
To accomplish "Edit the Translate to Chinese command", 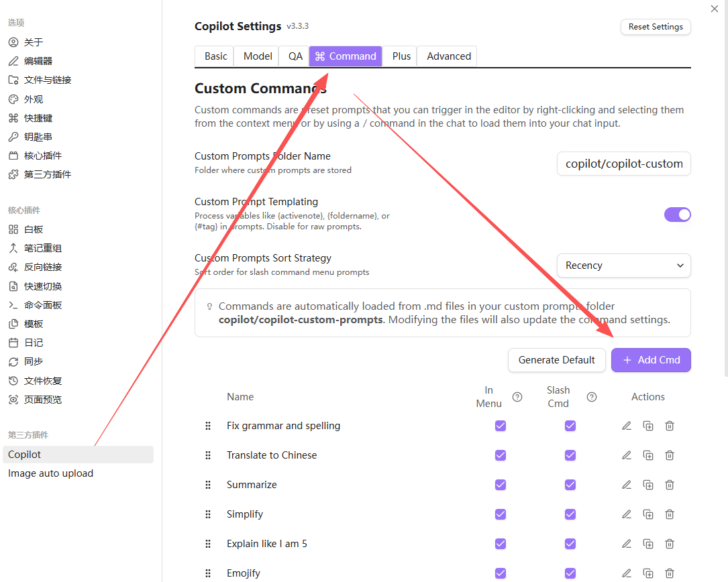I will (x=626, y=455).
